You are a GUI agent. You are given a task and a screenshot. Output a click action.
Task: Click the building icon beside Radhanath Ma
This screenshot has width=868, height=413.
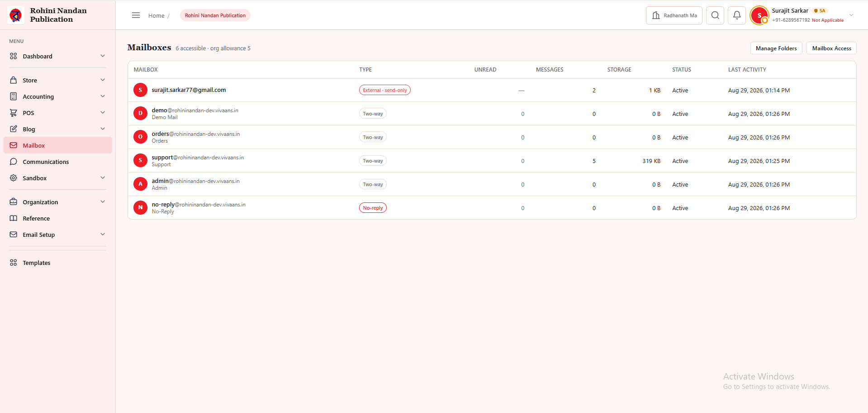click(x=656, y=15)
